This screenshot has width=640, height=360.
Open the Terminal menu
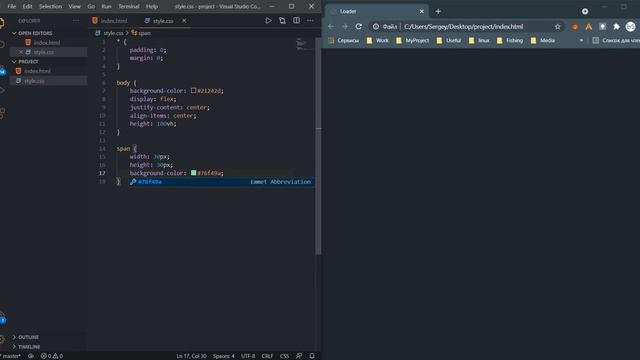pos(129,7)
